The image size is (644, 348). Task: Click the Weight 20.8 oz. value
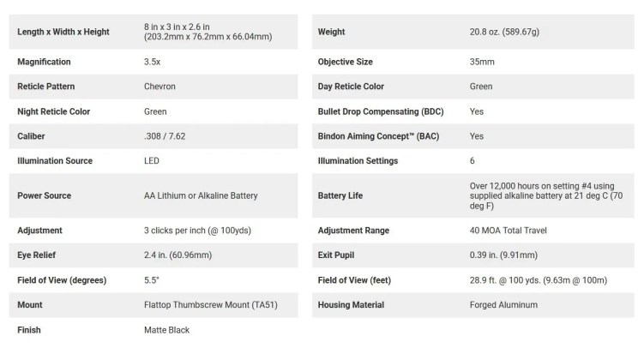[x=504, y=32]
